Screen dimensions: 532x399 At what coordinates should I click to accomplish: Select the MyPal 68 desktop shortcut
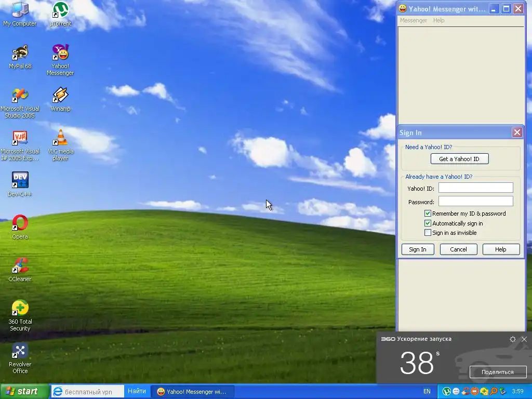pyautogui.click(x=20, y=57)
